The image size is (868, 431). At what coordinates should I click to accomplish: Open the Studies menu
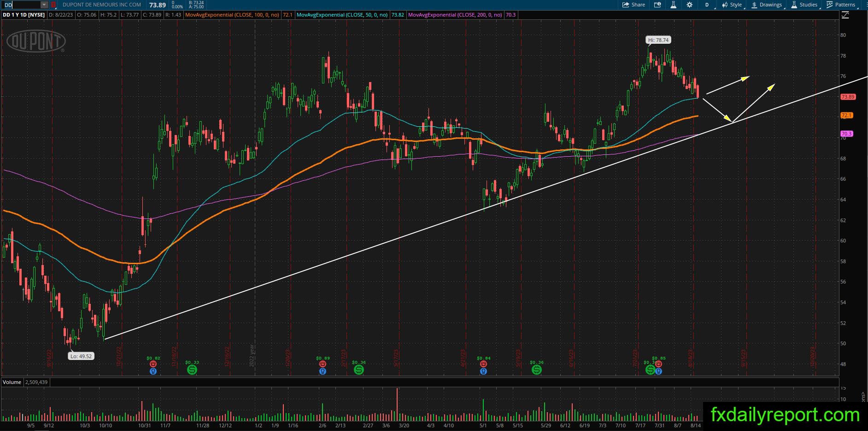[804, 5]
